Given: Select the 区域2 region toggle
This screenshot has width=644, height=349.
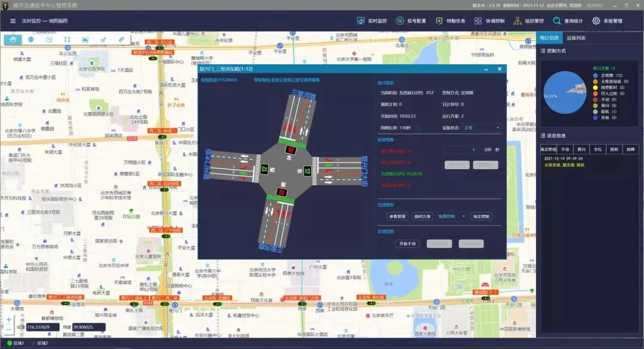Looking at the screenshot, I should click(x=39, y=343).
